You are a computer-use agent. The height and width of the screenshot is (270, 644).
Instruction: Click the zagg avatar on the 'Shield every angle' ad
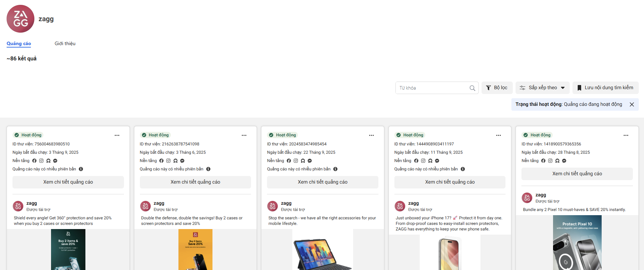pos(18,206)
